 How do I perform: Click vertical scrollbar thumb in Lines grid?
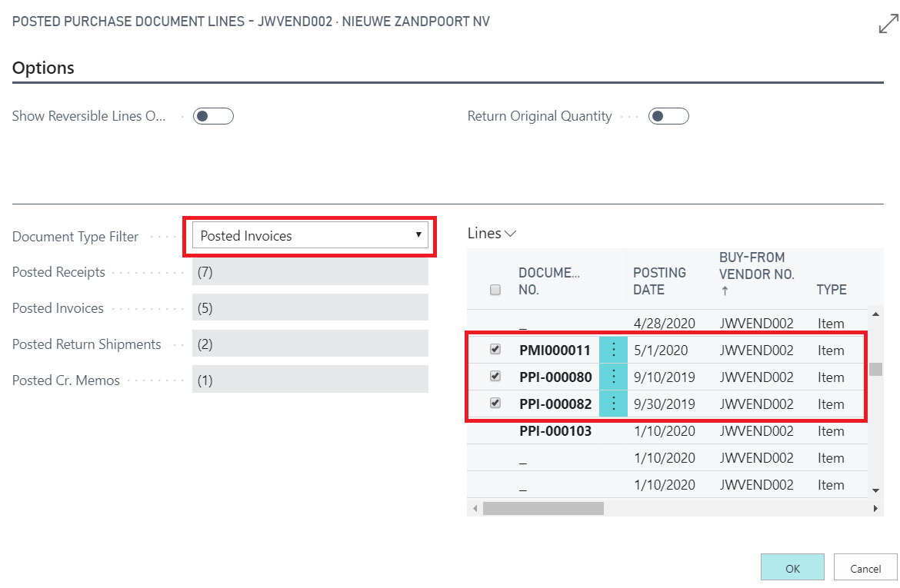[875, 369]
